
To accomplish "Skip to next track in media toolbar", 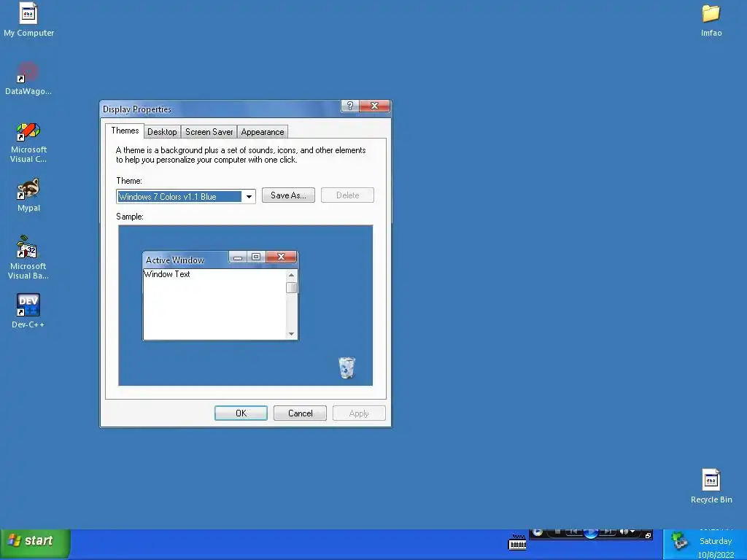I will 608,532.
